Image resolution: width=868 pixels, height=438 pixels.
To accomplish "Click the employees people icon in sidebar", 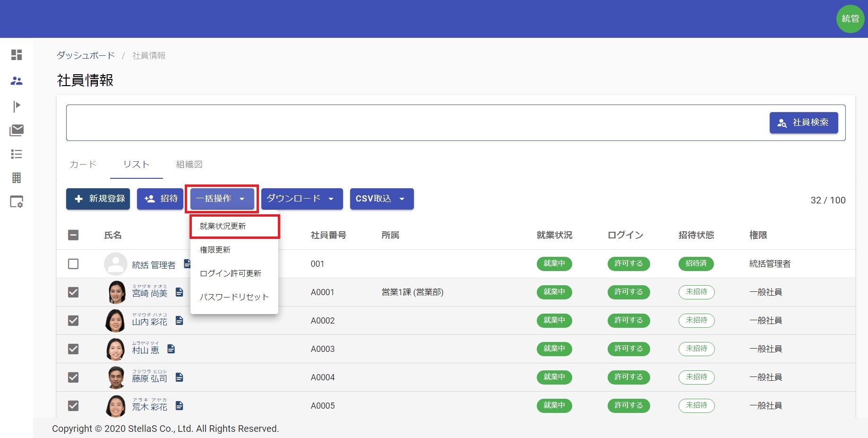I will (x=17, y=81).
